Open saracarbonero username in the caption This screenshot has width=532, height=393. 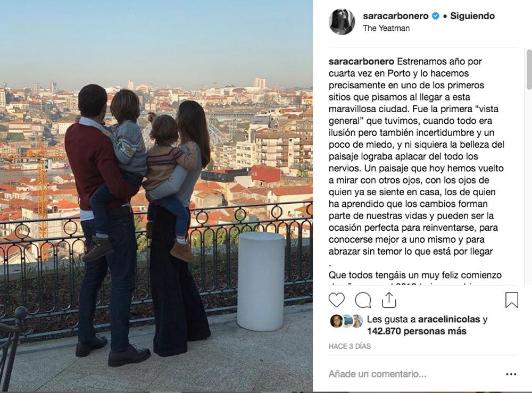[361, 61]
